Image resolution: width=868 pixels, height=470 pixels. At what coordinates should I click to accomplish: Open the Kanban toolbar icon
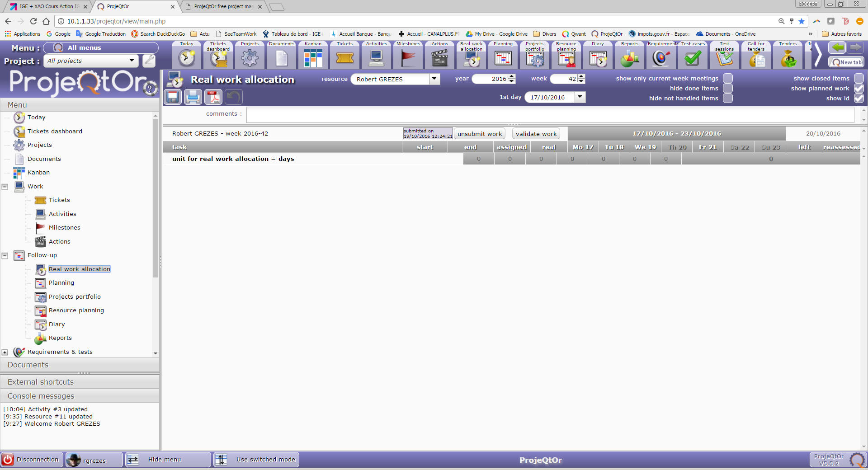coord(313,55)
